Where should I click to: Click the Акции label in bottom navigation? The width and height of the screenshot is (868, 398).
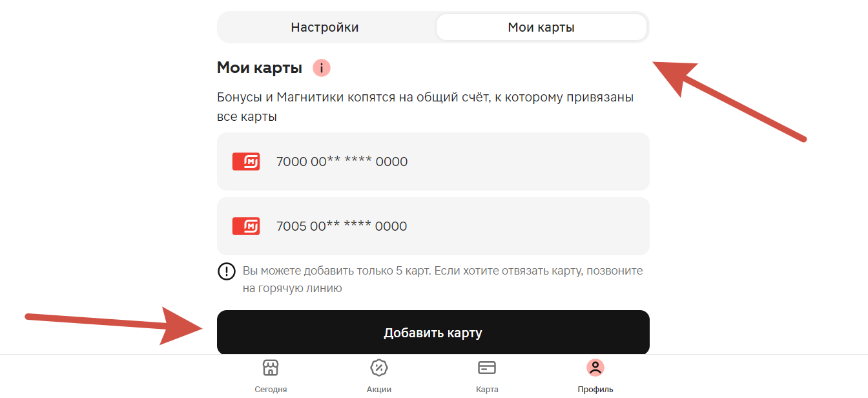(x=378, y=390)
